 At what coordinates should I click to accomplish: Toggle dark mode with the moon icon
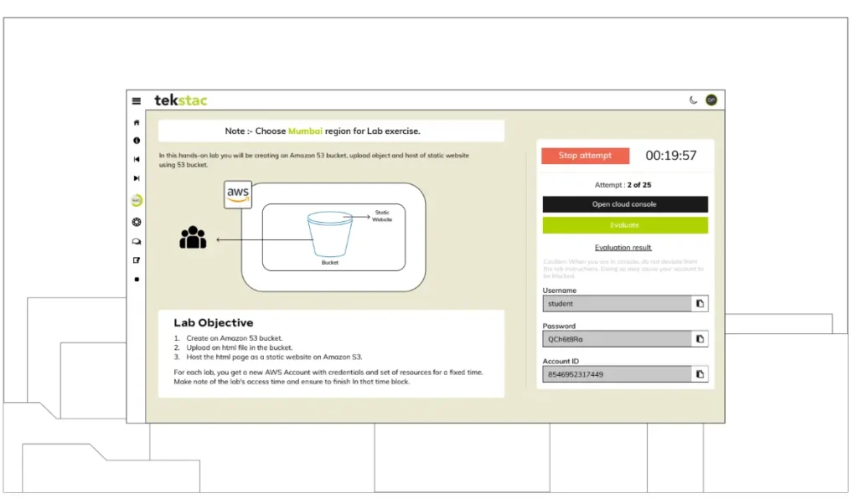pos(693,100)
